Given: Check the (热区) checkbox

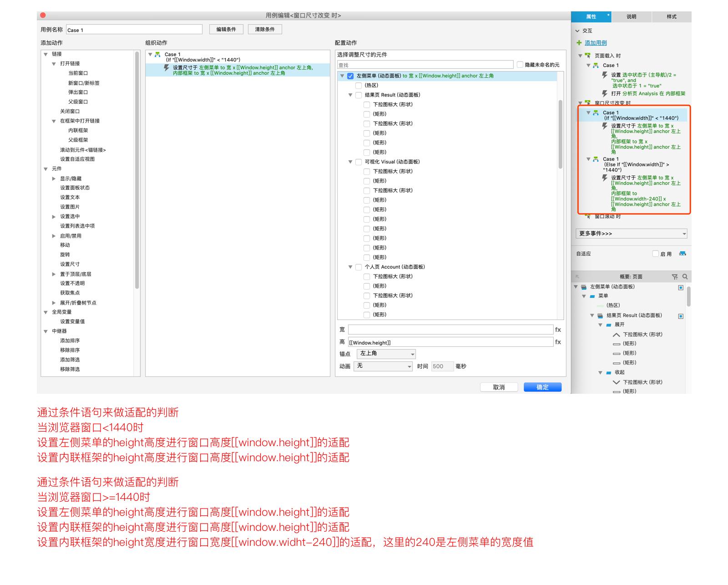Looking at the screenshot, I should click(x=359, y=86).
